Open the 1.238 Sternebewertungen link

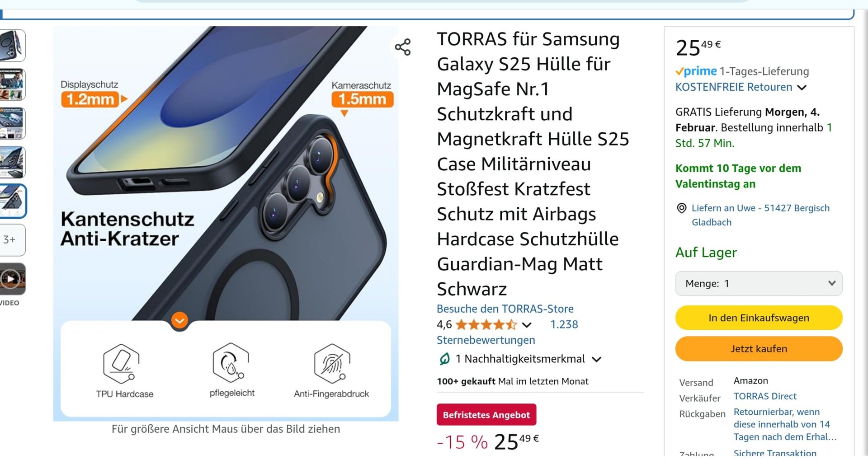pos(507,333)
